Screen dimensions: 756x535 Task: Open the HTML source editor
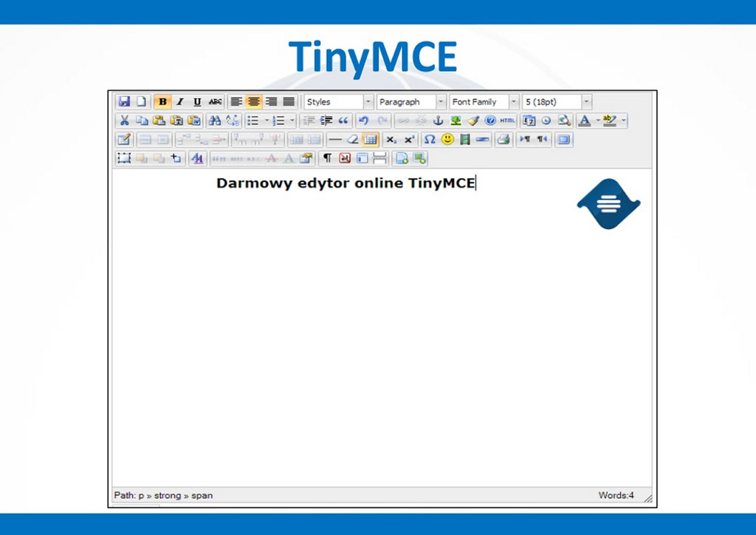(508, 120)
